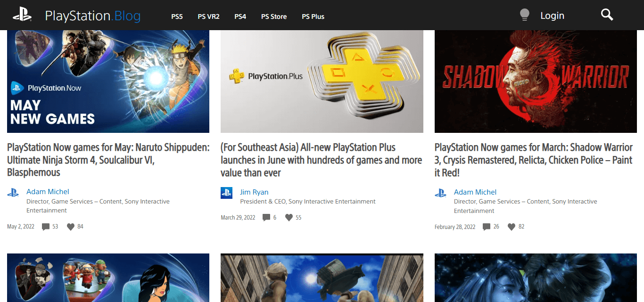Image resolution: width=644 pixels, height=302 pixels.
Task: Click Jim Ryan's blue avatar icon
Action: point(227,193)
